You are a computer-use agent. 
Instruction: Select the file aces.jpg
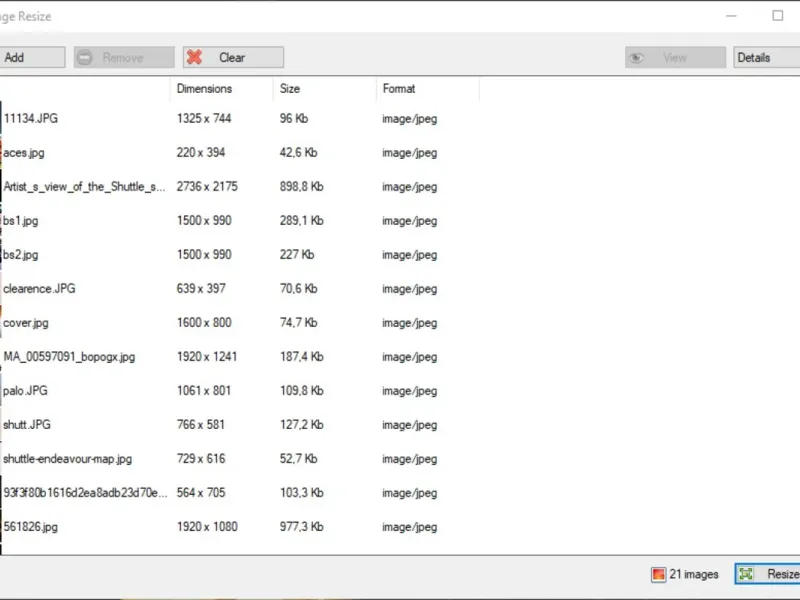pos(23,153)
